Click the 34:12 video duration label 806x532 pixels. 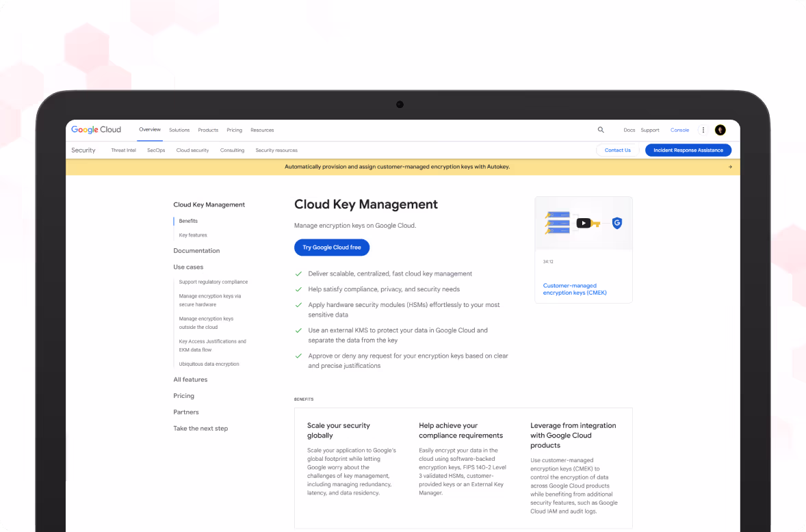point(548,262)
